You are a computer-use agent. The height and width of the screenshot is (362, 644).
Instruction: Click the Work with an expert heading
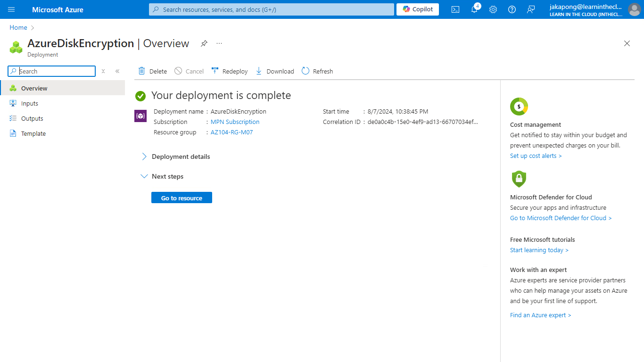(x=538, y=270)
